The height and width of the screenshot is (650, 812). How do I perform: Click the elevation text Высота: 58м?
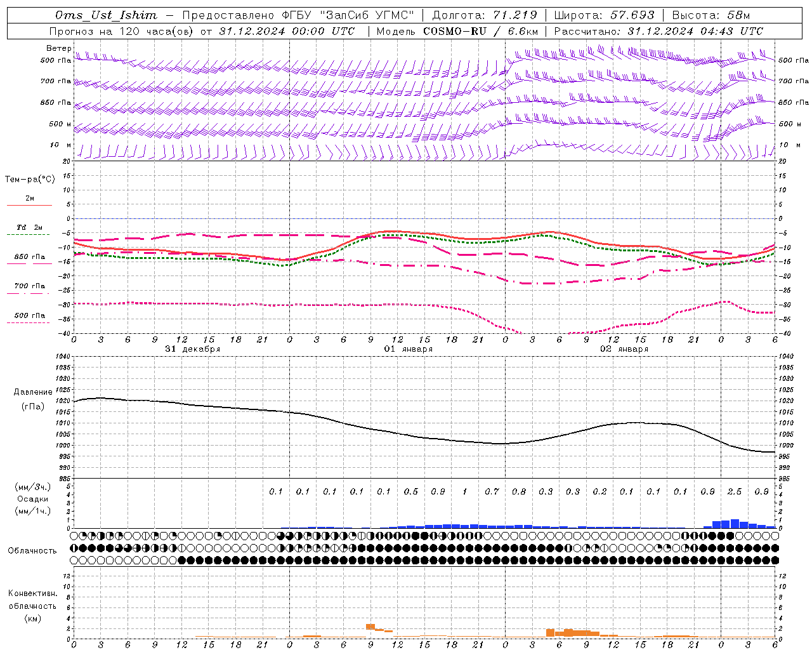tap(710, 15)
